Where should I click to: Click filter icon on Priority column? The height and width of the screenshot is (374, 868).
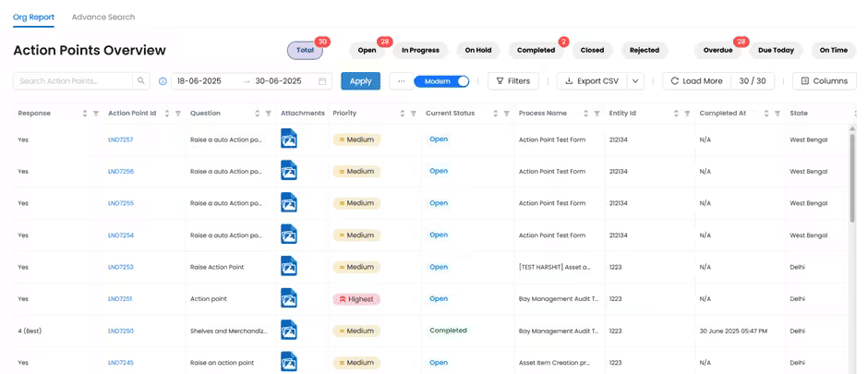click(x=413, y=114)
